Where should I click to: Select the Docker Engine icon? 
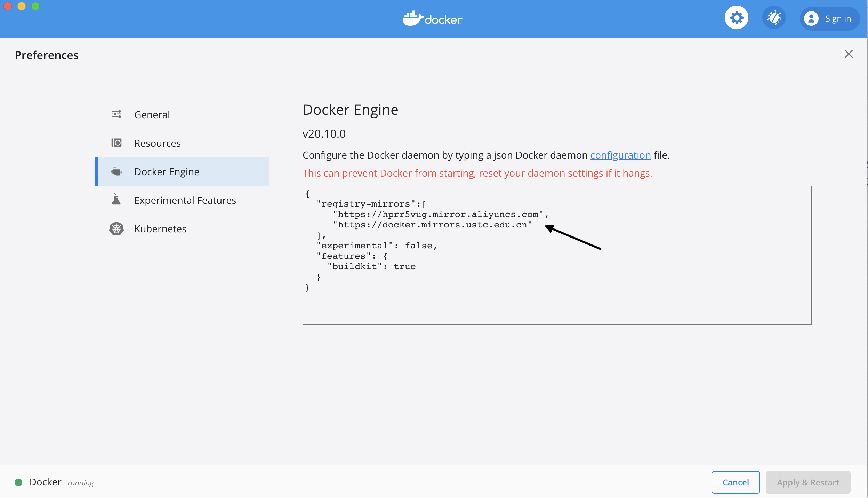click(116, 171)
